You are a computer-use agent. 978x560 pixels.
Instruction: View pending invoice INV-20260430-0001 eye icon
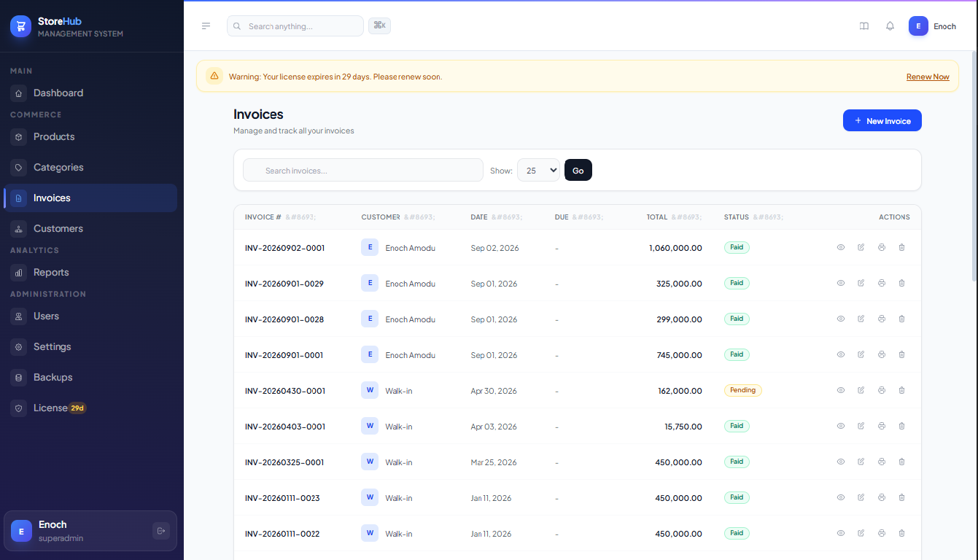tap(841, 391)
